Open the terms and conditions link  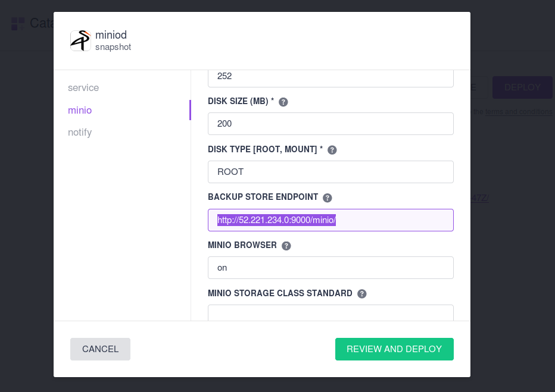(519, 112)
